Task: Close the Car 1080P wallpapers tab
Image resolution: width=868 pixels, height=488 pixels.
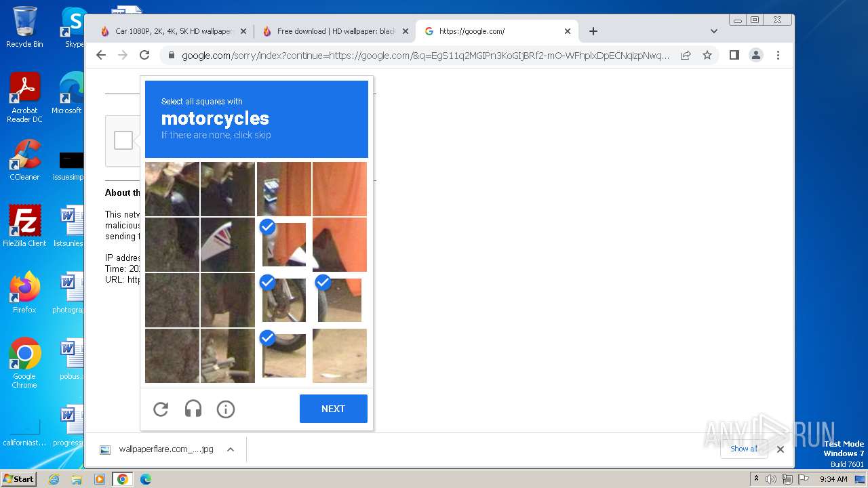Action: 243,31
